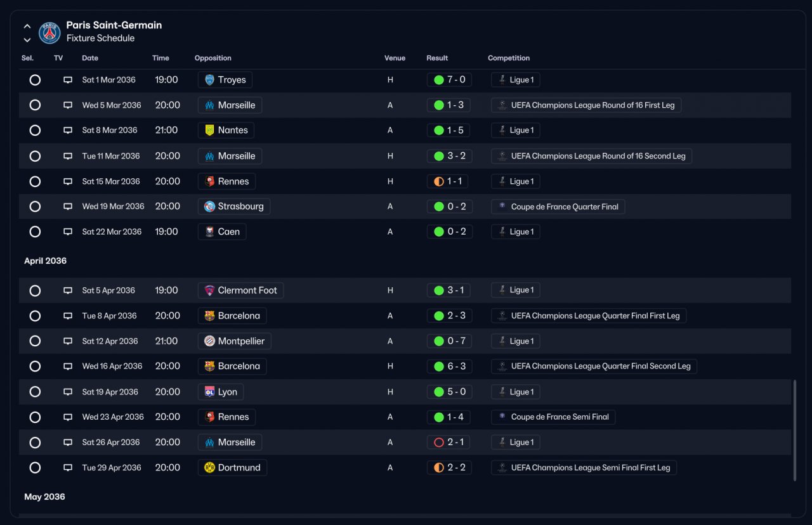Click the up chevron beside club name

(x=27, y=27)
